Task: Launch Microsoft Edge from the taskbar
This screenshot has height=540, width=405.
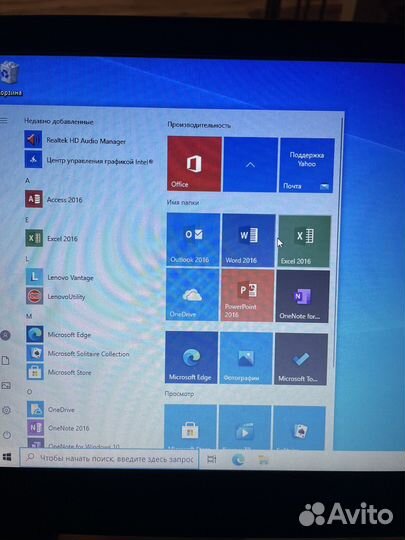Action: point(238,460)
